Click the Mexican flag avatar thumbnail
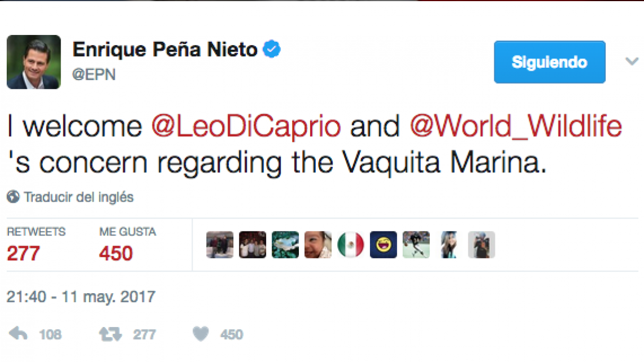 pyautogui.click(x=350, y=245)
